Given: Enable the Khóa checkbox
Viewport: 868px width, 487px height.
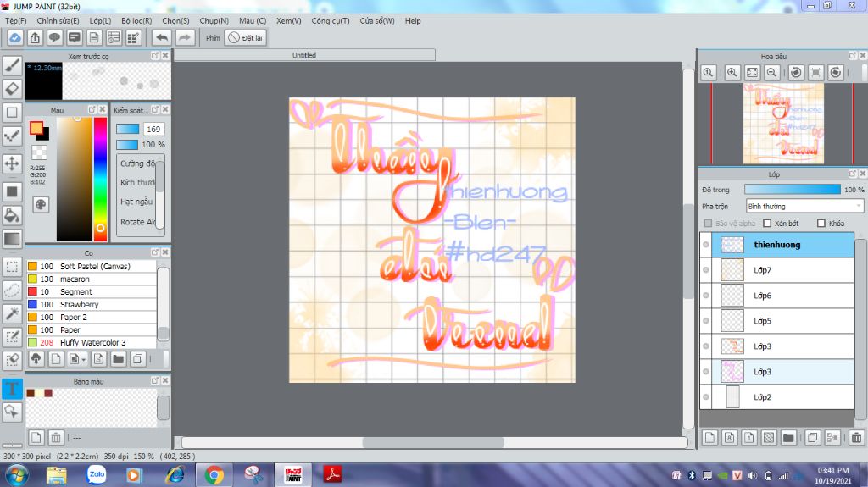Looking at the screenshot, I should (x=821, y=223).
